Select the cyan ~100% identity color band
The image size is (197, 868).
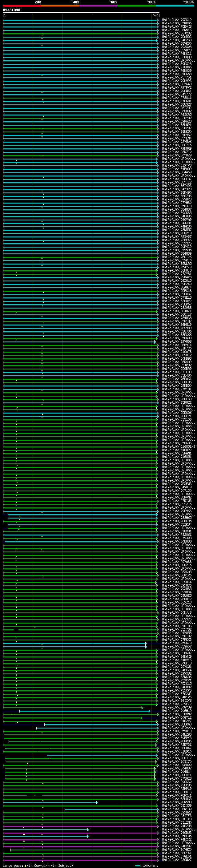coord(175,6)
